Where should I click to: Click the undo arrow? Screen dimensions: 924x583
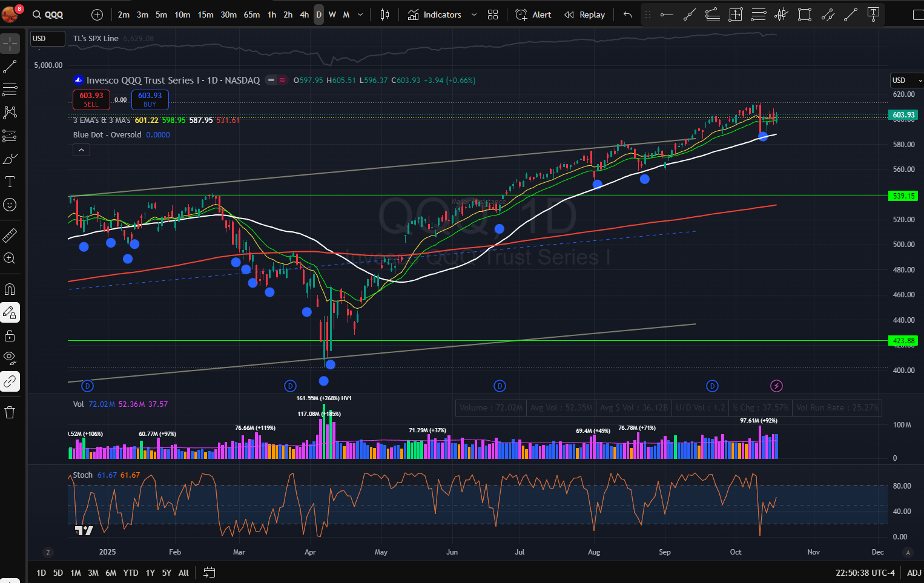(627, 15)
